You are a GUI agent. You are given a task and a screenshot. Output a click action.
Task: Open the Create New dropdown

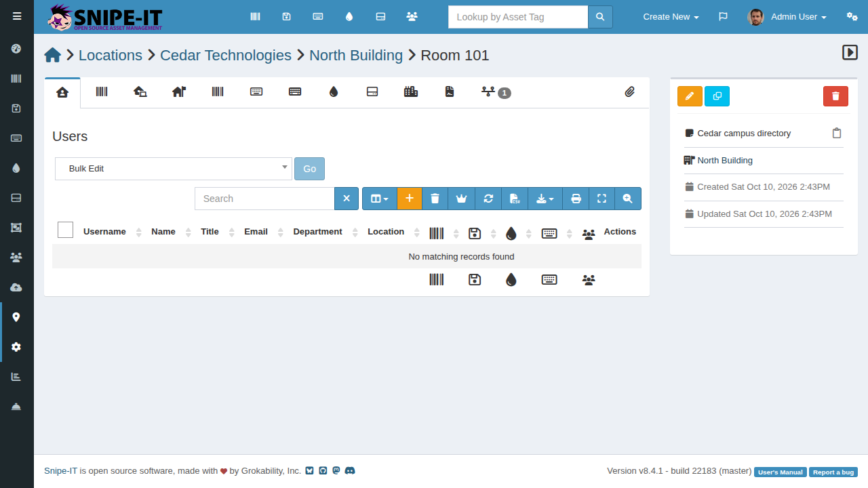pyautogui.click(x=671, y=16)
